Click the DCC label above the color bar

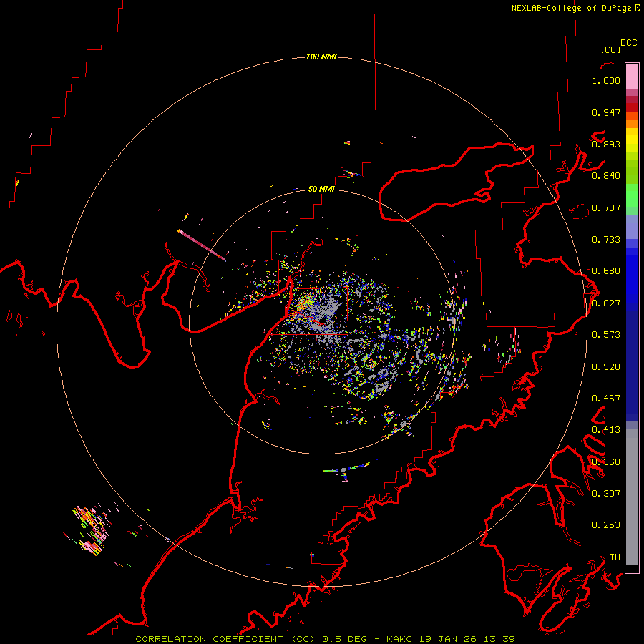[x=628, y=43]
